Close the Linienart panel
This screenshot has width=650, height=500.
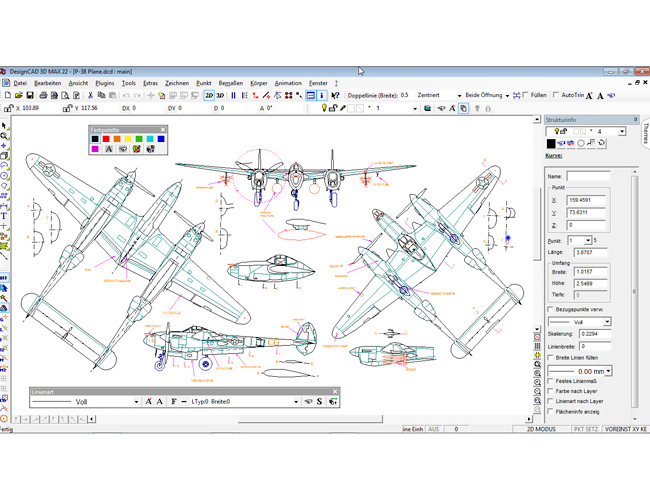335,391
